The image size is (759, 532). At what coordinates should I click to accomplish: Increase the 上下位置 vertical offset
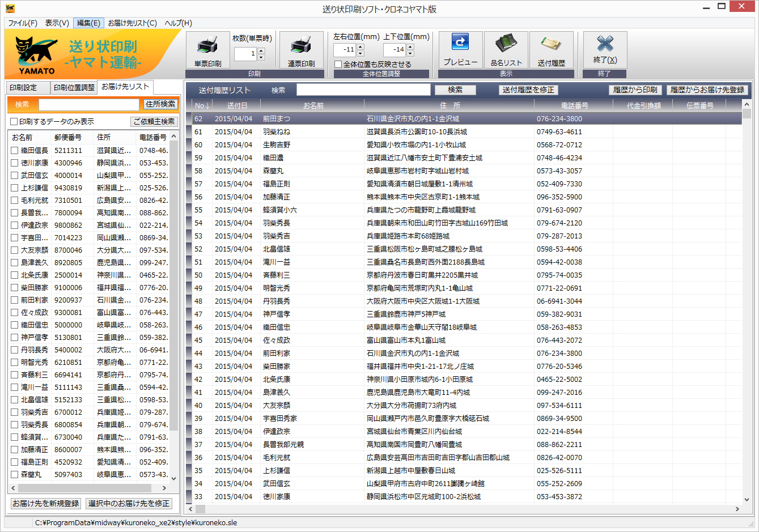[410, 46]
